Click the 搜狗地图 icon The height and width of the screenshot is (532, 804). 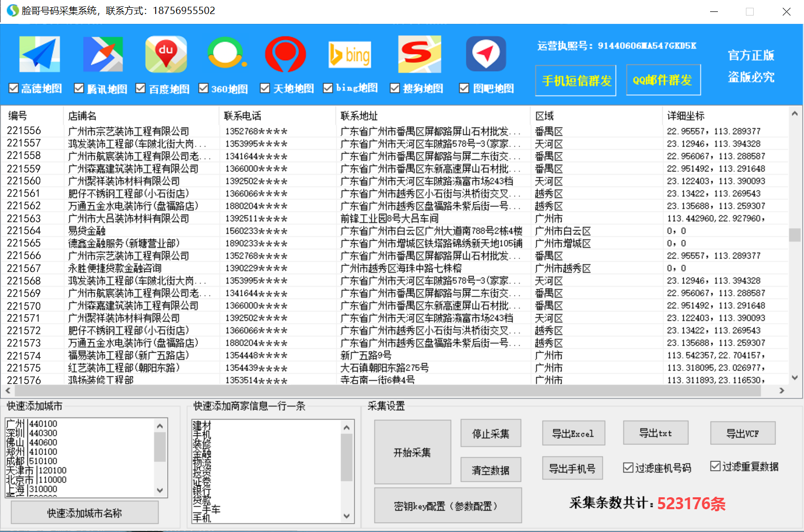[x=420, y=54]
